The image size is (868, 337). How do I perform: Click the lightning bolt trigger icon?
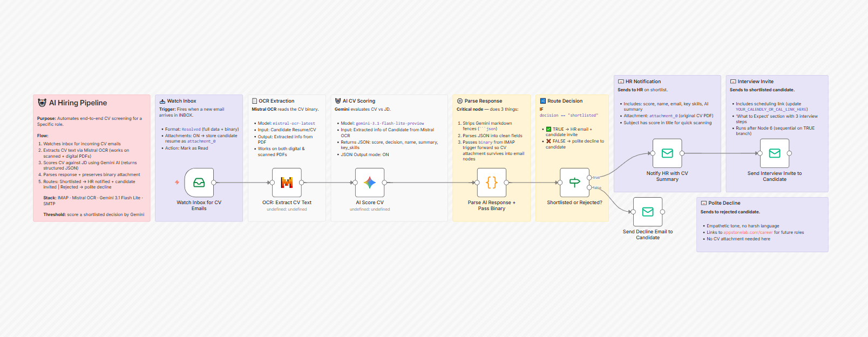(x=177, y=183)
